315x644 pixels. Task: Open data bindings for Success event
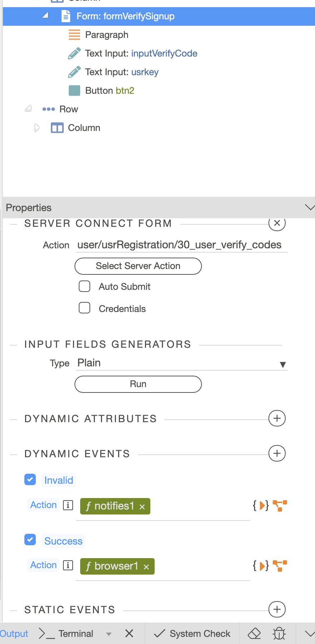pos(261,566)
